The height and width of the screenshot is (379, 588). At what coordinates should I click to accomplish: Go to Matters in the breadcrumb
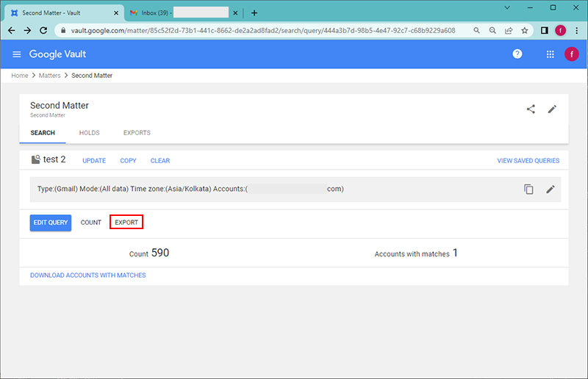click(49, 76)
